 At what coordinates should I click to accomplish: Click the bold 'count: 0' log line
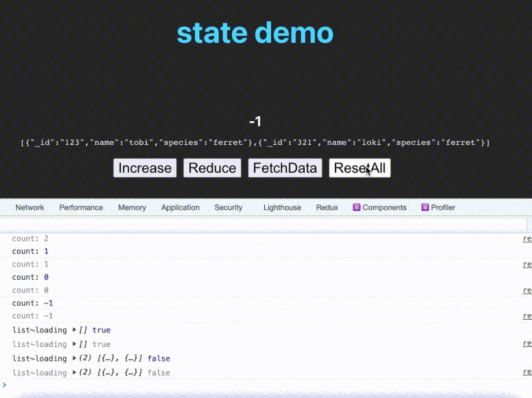coord(30,277)
